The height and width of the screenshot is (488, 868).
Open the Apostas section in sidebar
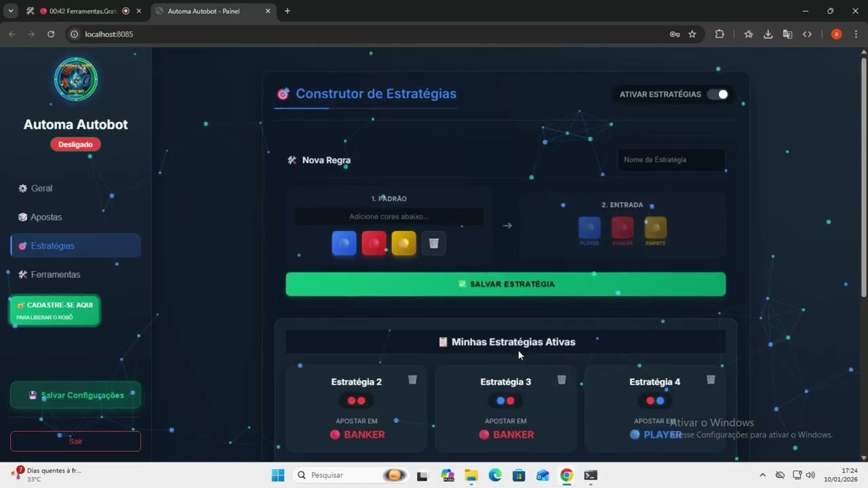pos(75,217)
